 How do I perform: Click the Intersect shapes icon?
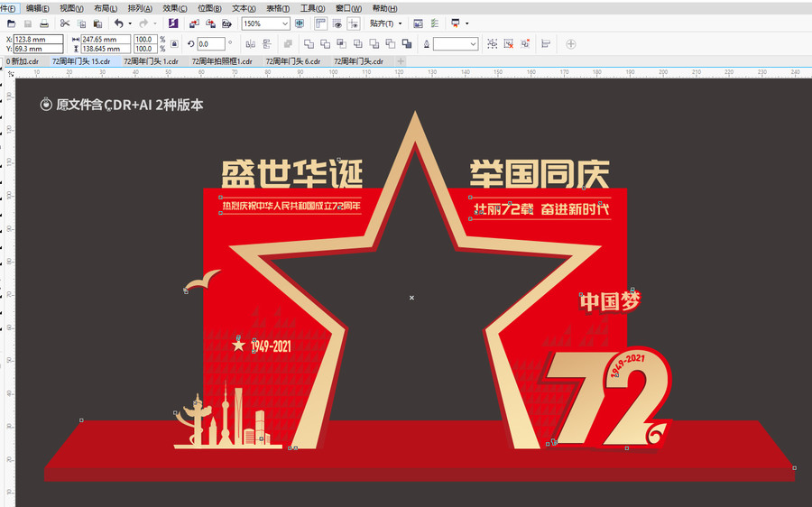[x=341, y=44]
